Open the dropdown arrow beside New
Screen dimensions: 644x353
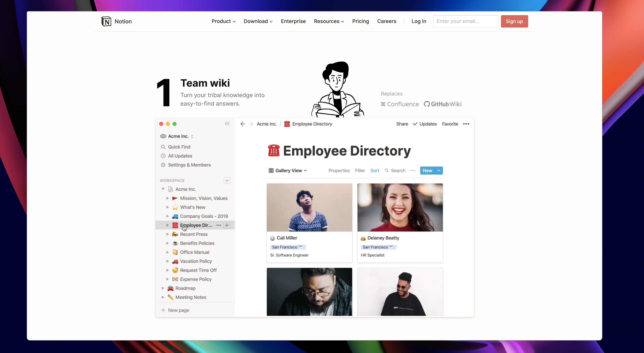click(439, 171)
